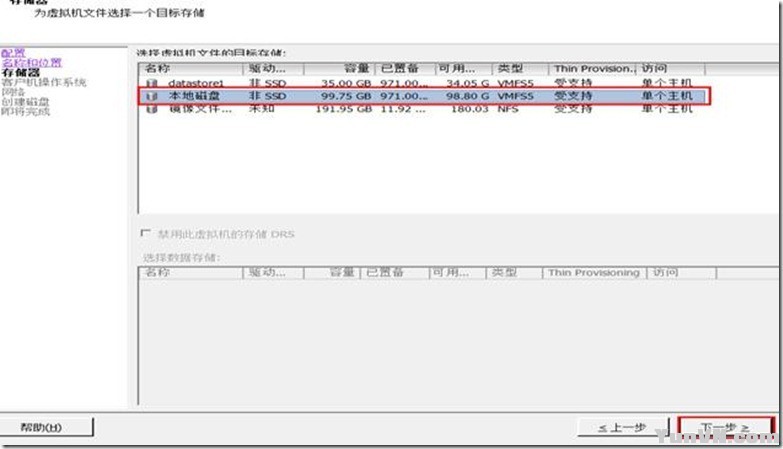The image size is (783, 449).
Task: Click VMFS5 in the 本地磁盘 row
Action: coord(515,96)
